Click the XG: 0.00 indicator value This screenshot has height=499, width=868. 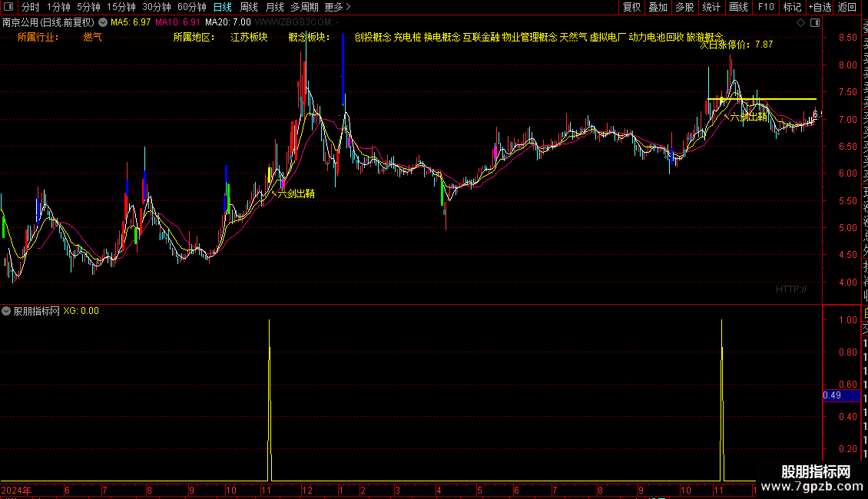[81, 311]
